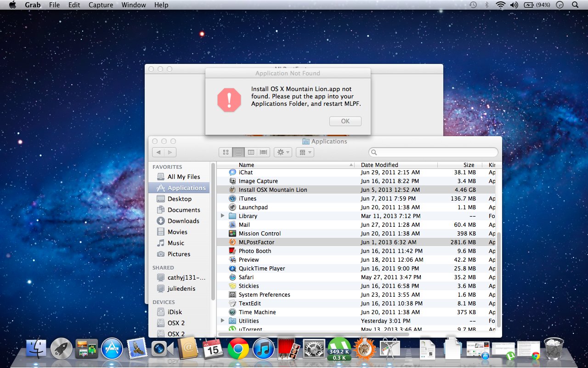
Task: Open the Grab application menu
Action: click(x=33, y=5)
